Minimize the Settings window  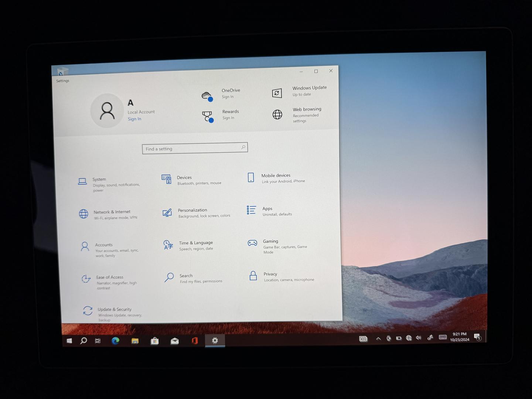(x=301, y=72)
